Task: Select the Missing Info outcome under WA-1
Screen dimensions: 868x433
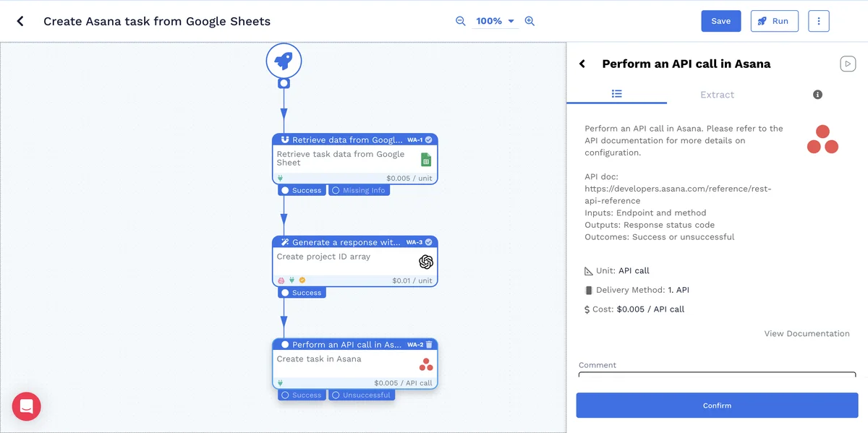Action: tap(359, 190)
